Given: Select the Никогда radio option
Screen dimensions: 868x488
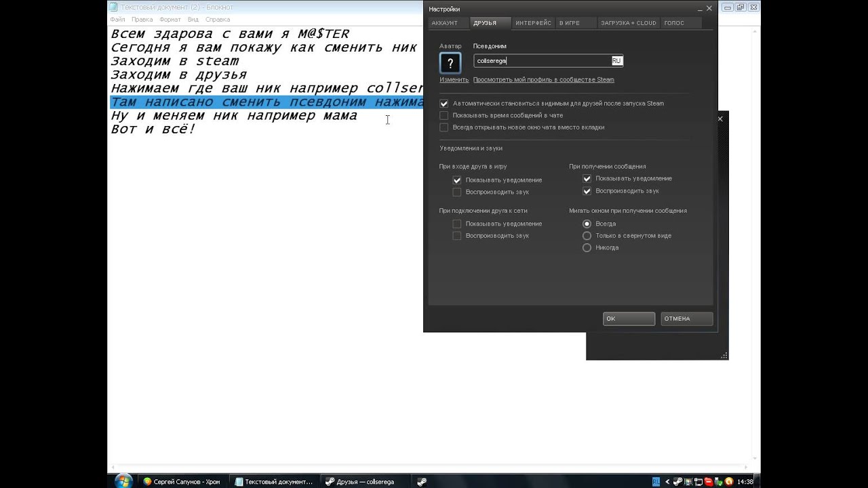Looking at the screenshot, I should click(587, 248).
